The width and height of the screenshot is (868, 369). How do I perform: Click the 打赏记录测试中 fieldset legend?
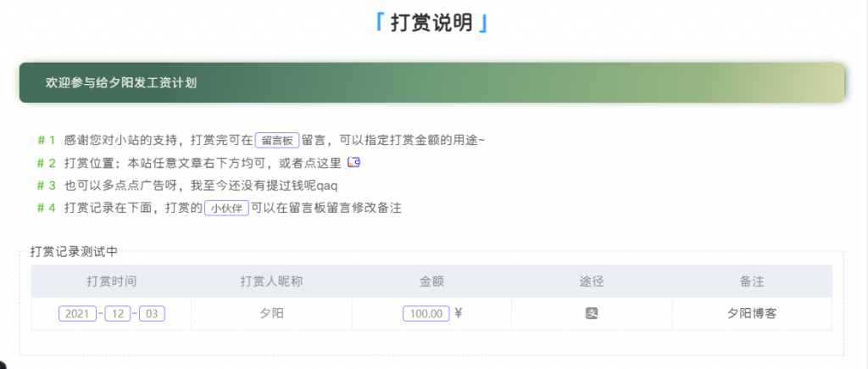click(74, 251)
